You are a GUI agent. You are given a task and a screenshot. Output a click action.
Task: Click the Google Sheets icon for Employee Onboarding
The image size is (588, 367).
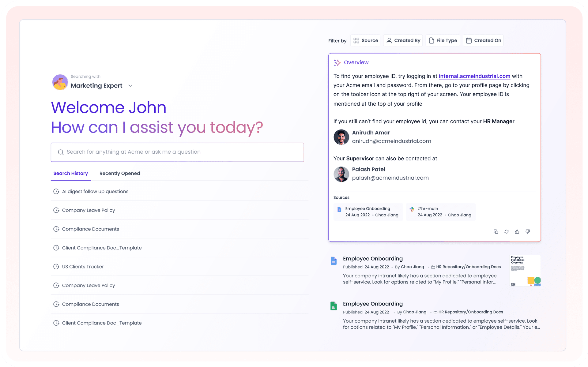tap(334, 305)
